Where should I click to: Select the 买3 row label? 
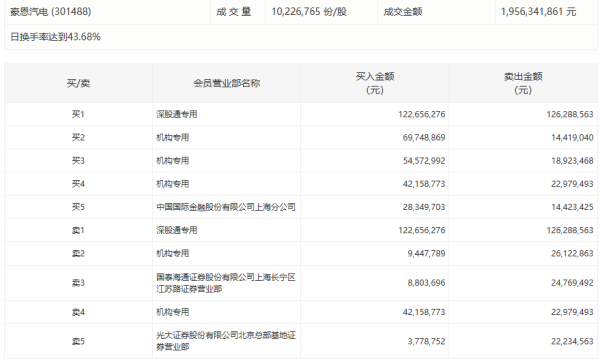click(78, 161)
